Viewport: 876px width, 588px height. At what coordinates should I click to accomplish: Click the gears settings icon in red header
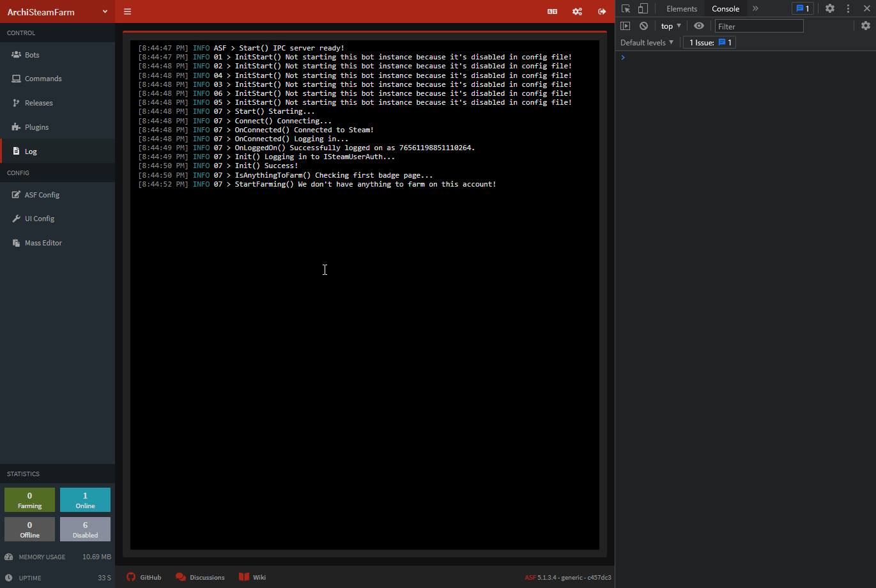click(577, 11)
